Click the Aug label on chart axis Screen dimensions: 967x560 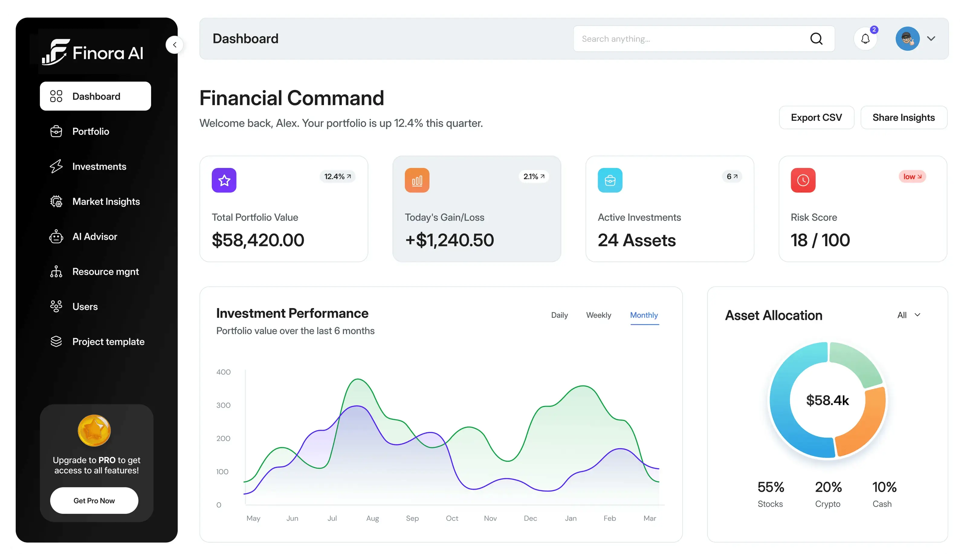[372, 518]
